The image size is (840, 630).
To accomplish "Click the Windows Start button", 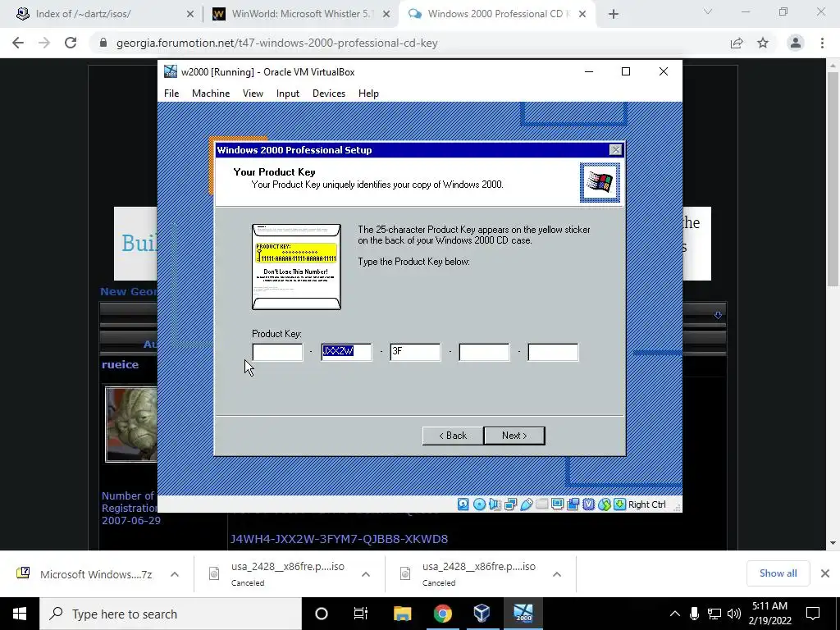I will [x=20, y=614].
